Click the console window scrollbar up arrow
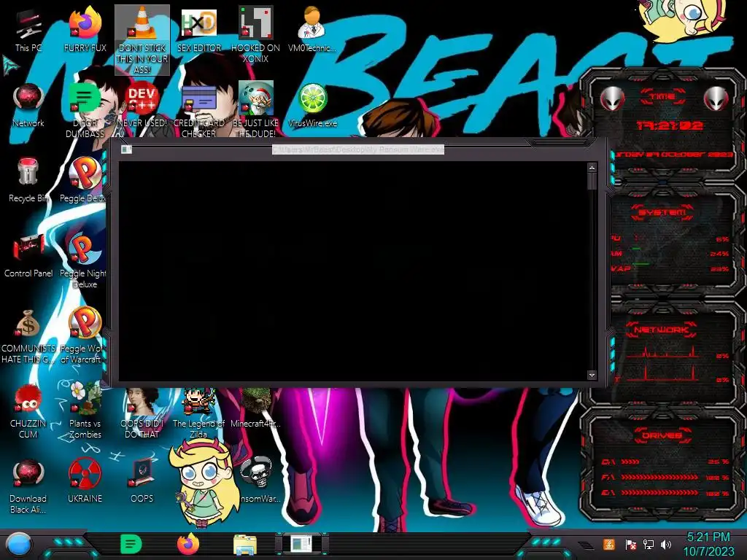The image size is (747, 560). pyautogui.click(x=592, y=168)
